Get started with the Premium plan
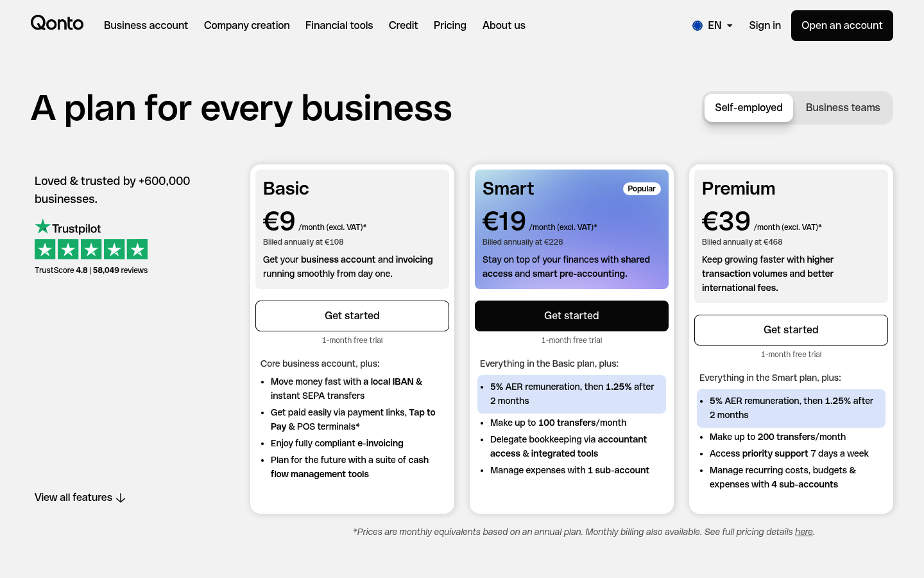This screenshot has height=578, width=924. (x=791, y=330)
